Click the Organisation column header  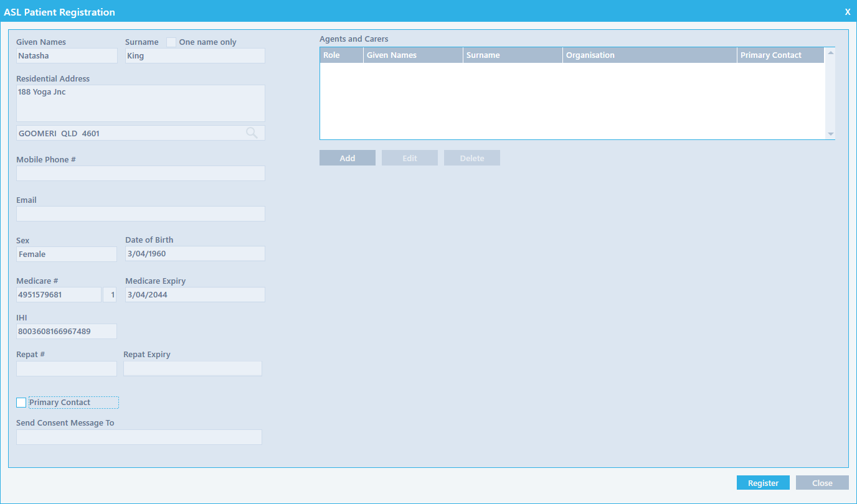649,55
